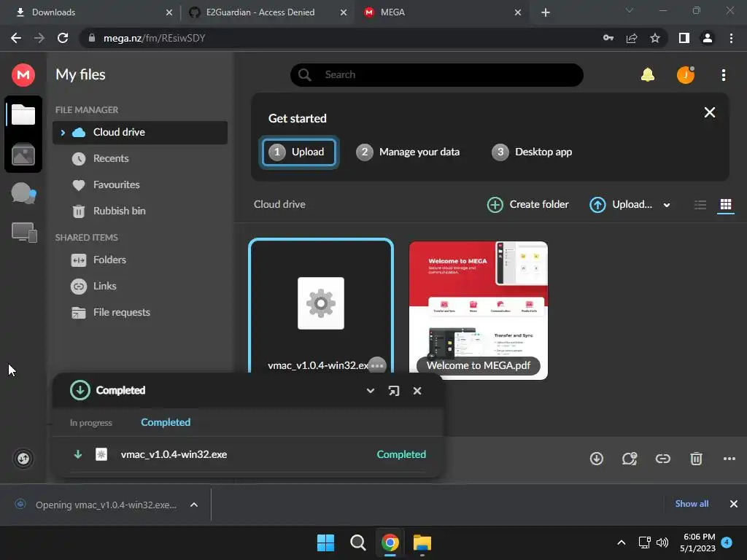Image resolution: width=747 pixels, height=560 pixels.
Task: Click the trash delete icon in the selection bar
Action: click(x=696, y=459)
